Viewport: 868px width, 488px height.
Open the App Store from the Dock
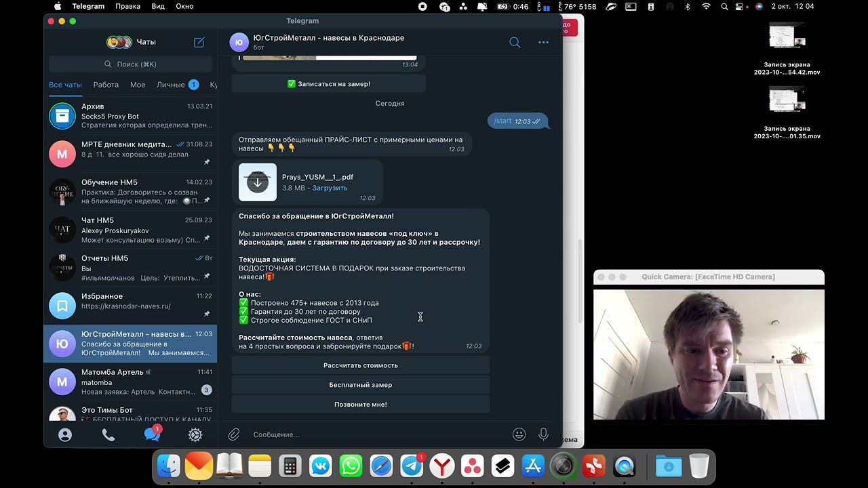(533, 466)
